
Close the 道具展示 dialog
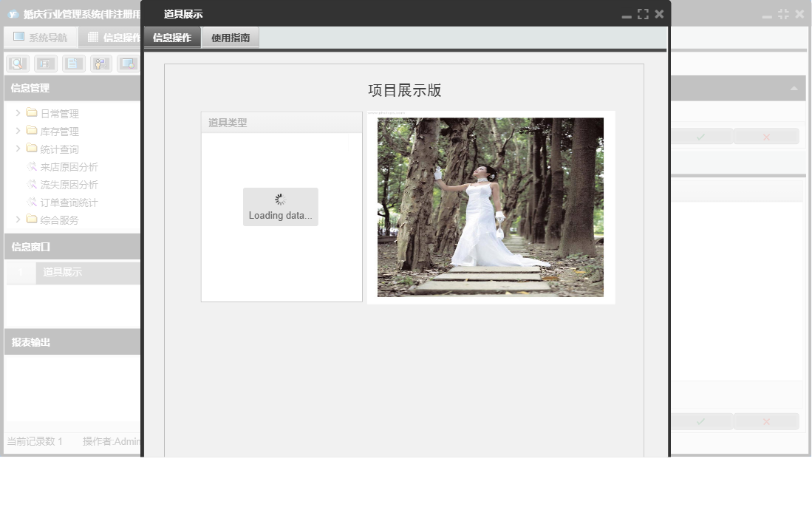click(x=659, y=14)
